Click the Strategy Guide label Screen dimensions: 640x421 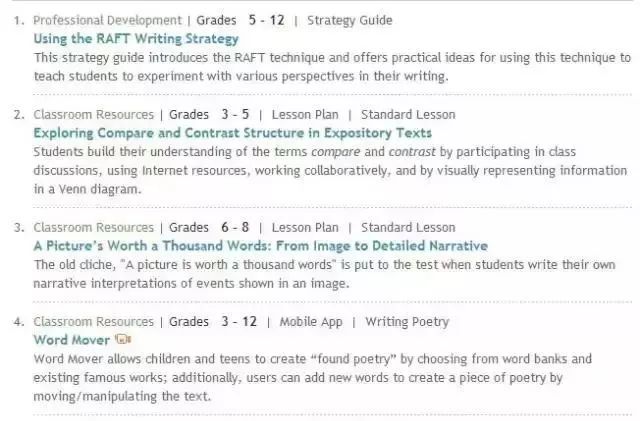349,20
